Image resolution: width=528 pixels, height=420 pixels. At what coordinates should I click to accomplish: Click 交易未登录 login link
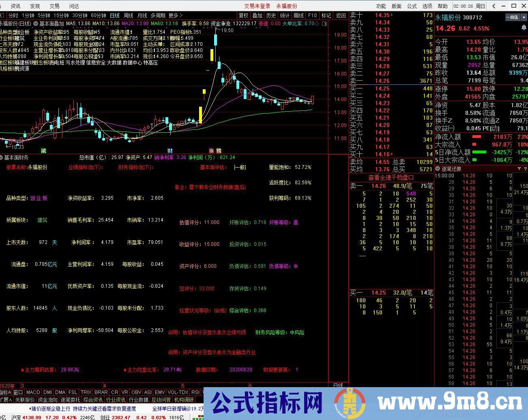pyautogui.click(x=257, y=6)
